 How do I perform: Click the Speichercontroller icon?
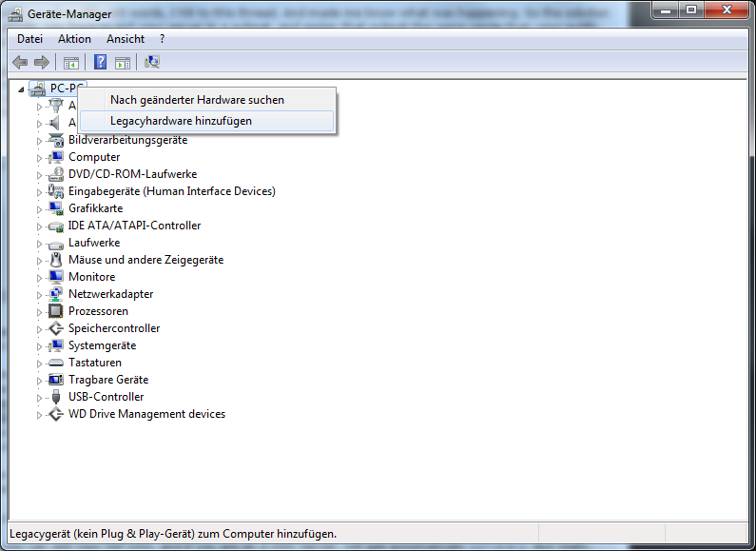click(x=56, y=328)
